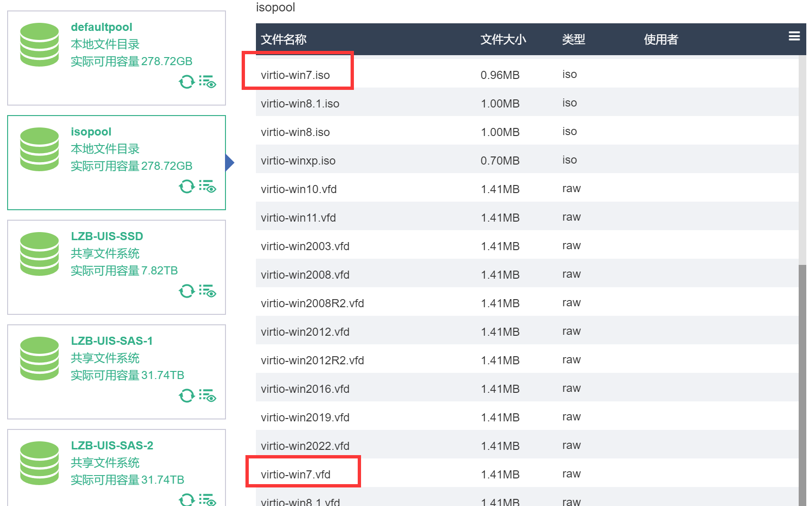Click the LZB-UIS-SAS-2 database icon
The image size is (812, 506).
coord(39,463)
